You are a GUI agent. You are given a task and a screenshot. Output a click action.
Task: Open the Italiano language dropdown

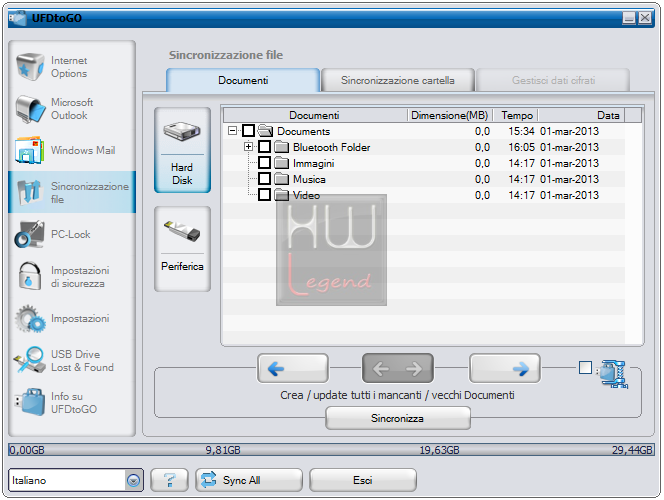[x=133, y=480]
